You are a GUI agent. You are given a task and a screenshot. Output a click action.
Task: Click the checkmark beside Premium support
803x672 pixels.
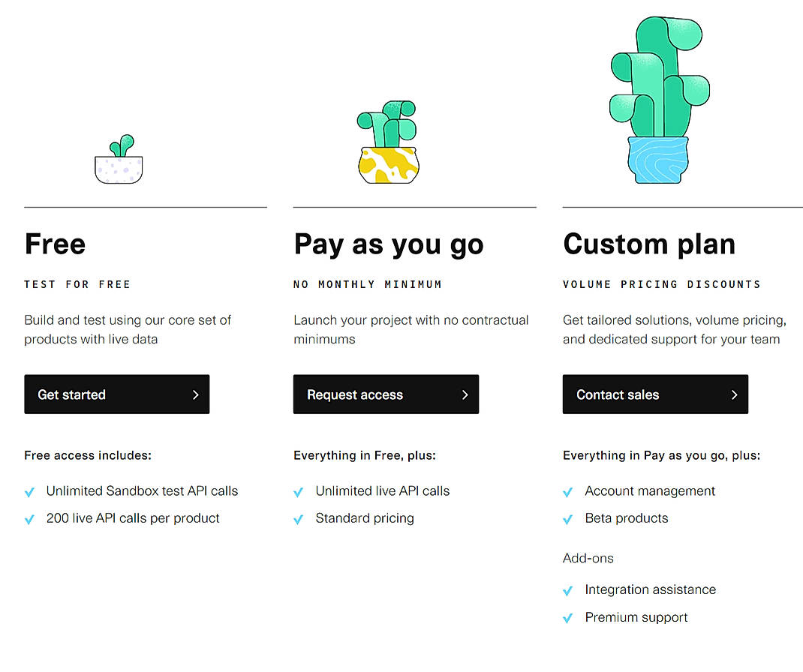pos(568,617)
